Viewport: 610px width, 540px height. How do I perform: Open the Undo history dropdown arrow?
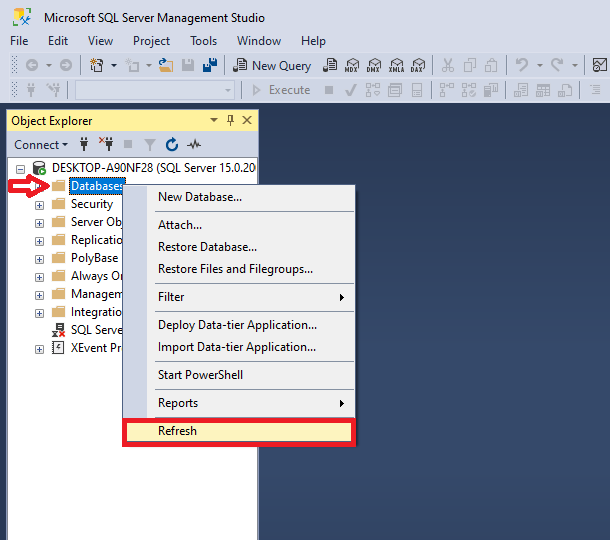coord(540,65)
